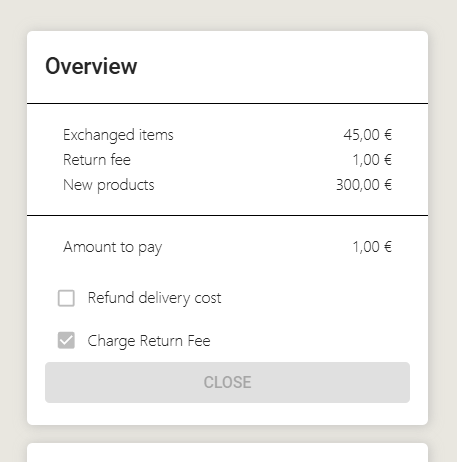
Task: Enable the Refund delivery cost checkbox
Action: [x=66, y=298]
